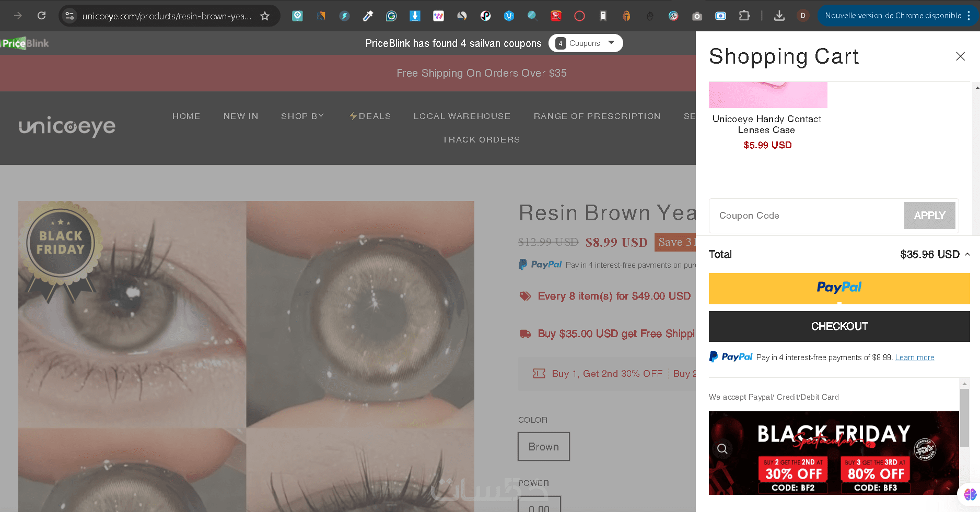This screenshot has height=512, width=980.
Task: Open Chrome extensions puzzle menu
Action: [x=744, y=16]
